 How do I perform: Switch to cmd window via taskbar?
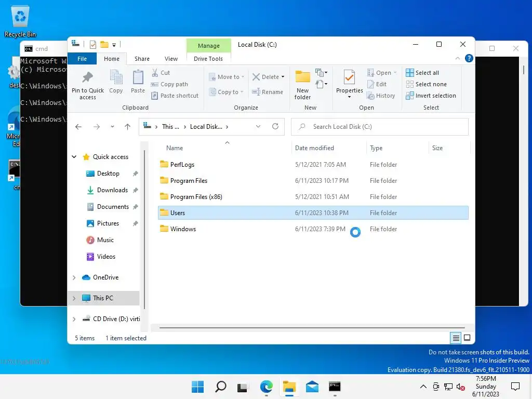click(335, 387)
